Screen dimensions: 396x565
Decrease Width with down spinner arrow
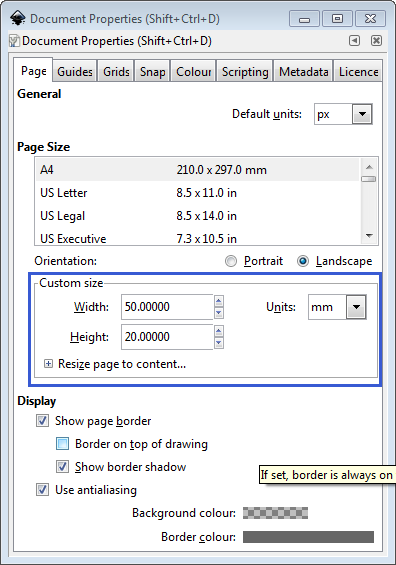[219, 313]
